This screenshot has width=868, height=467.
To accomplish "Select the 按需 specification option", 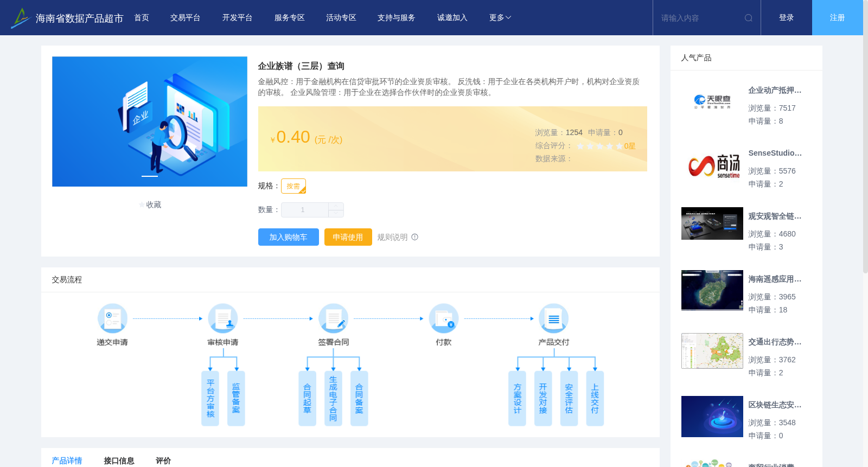I will 293,186.
